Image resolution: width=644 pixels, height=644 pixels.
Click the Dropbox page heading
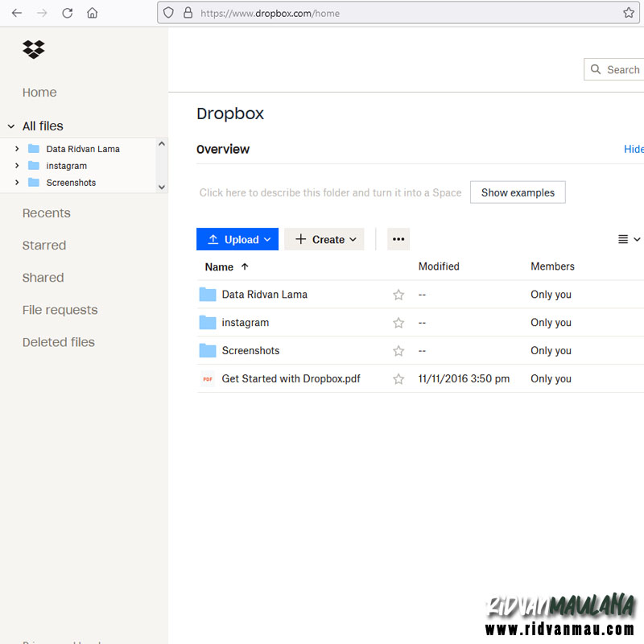[x=230, y=114]
